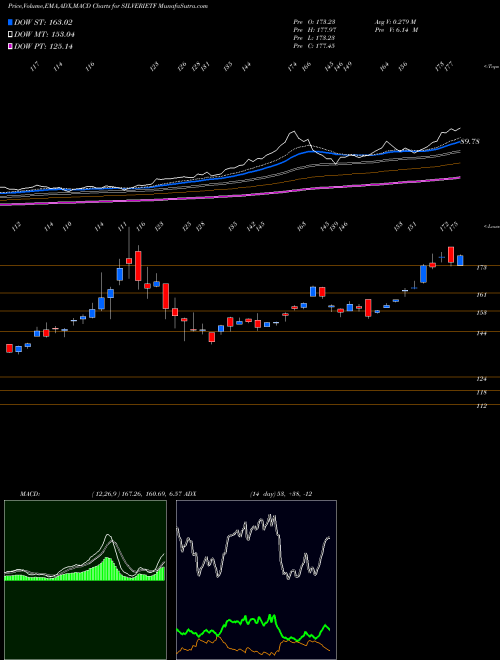Select the 'DOW PT: 125.14' legend text
The image size is (500, 660).
[43, 46]
